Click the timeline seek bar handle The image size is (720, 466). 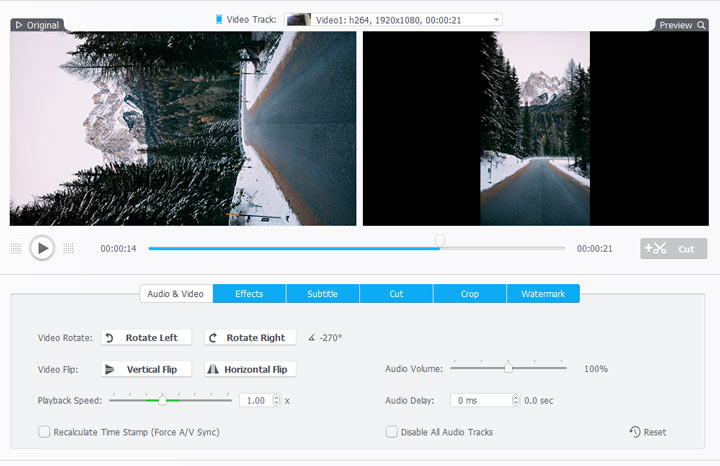pos(440,240)
